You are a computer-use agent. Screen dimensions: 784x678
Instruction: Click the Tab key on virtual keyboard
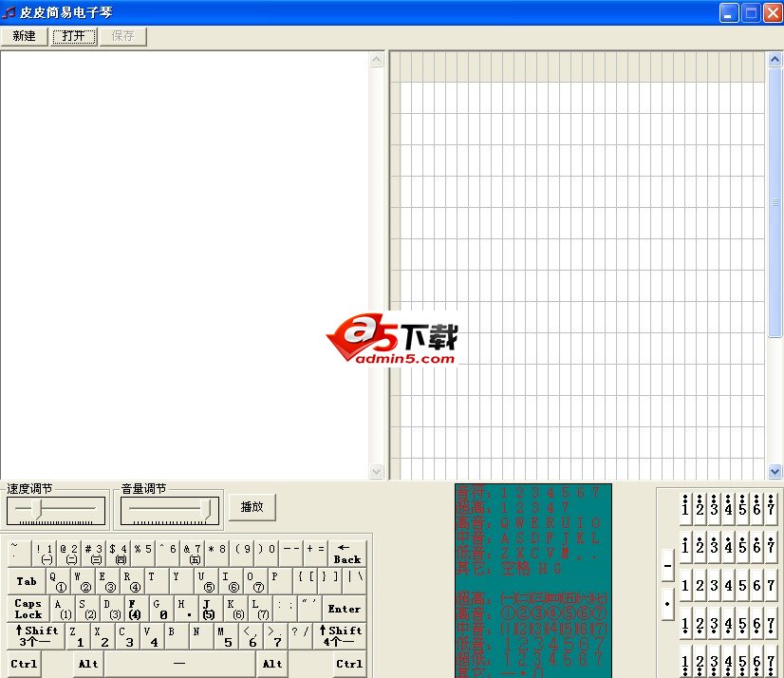tap(26, 581)
